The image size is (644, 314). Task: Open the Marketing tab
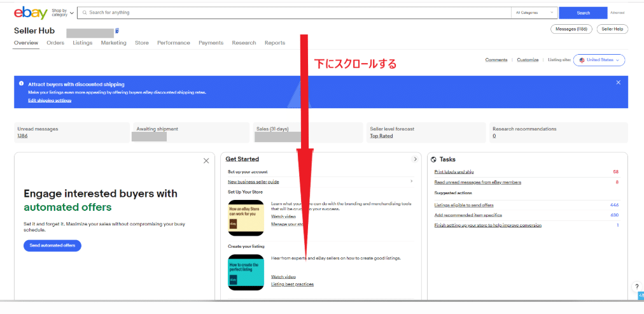[114, 43]
